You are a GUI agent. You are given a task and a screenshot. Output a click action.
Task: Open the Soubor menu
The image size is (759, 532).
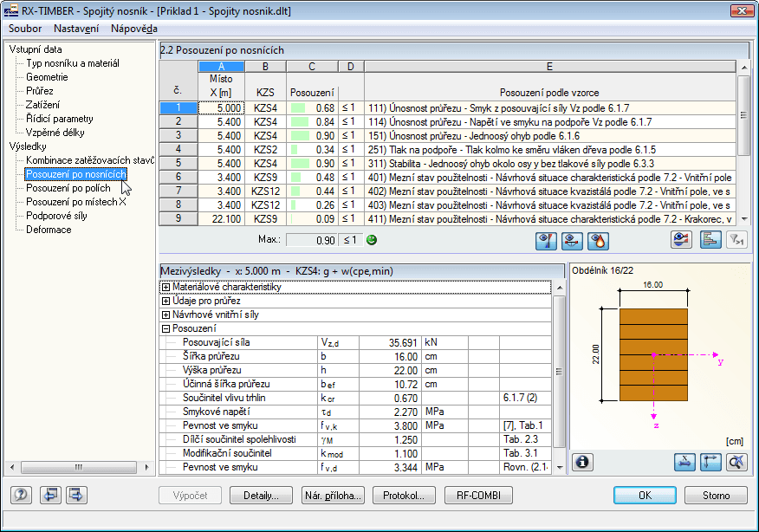tap(25, 29)
